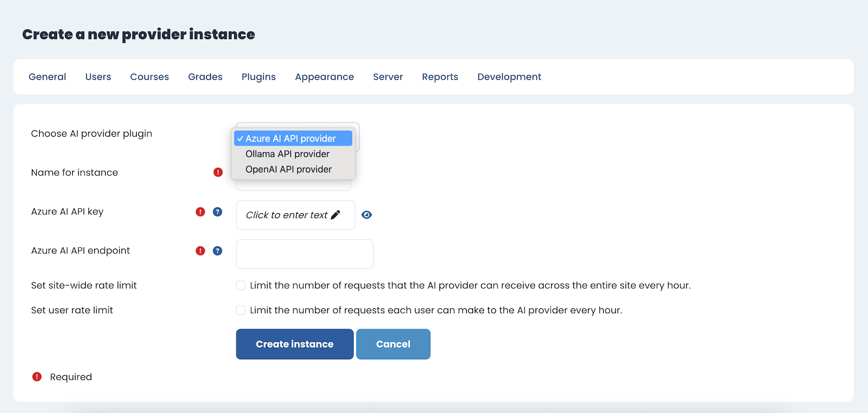The height and width of the screenshot is (413, 868).
Task: Click the red Required legend icon at bottom
Action: tap(37, 377)
